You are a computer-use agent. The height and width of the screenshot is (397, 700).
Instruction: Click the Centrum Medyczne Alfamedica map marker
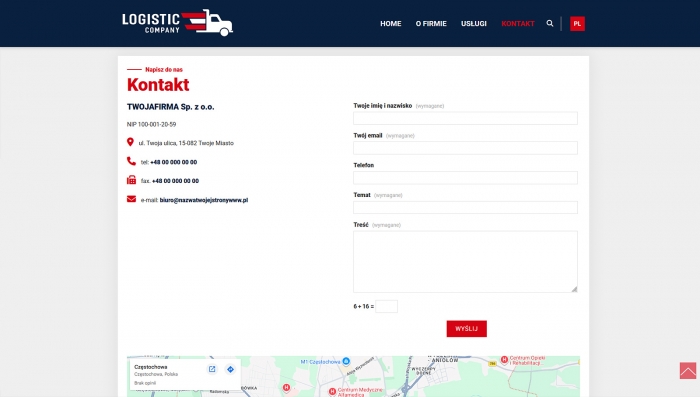coord(332,392)
